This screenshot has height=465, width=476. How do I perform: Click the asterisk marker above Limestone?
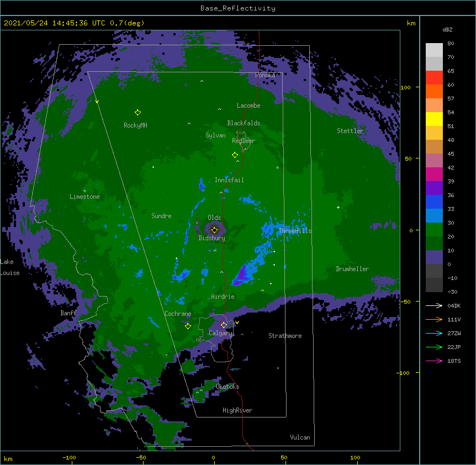[x=84, y=191]
